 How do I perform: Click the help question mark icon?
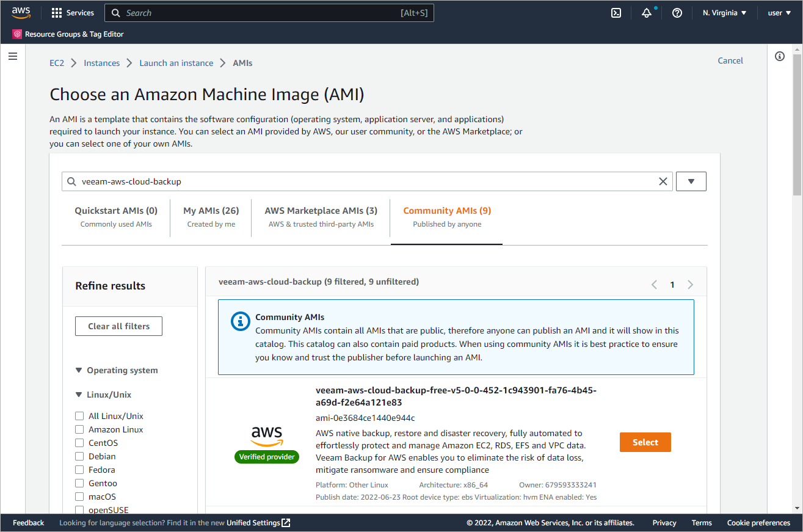point(677,13)
